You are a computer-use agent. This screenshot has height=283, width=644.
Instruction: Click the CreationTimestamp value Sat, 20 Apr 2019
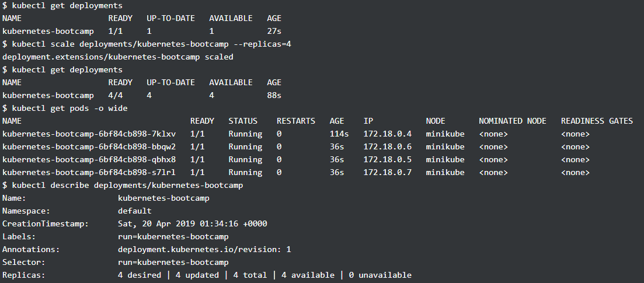(193, 224)
